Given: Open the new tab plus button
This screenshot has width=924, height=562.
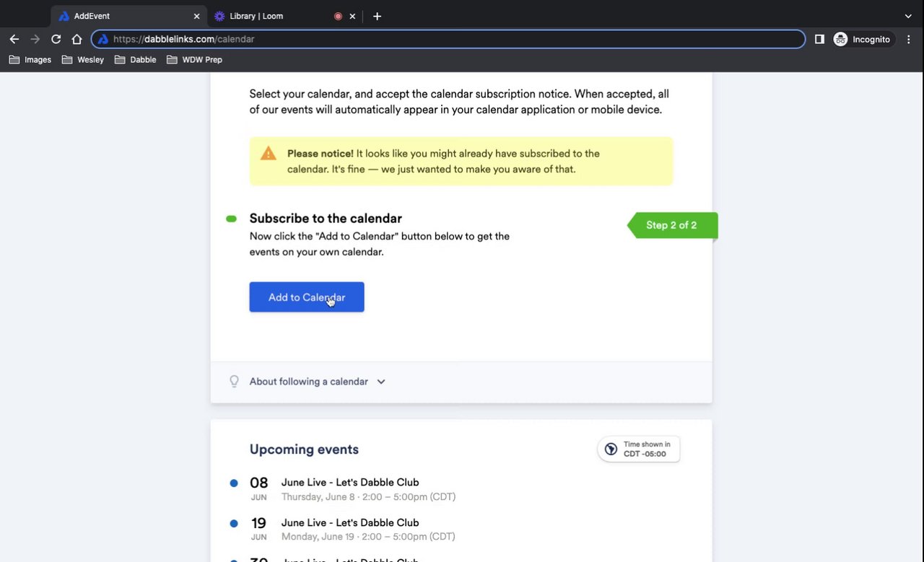Looking at the screenshot, I should (x=377, y=16).
